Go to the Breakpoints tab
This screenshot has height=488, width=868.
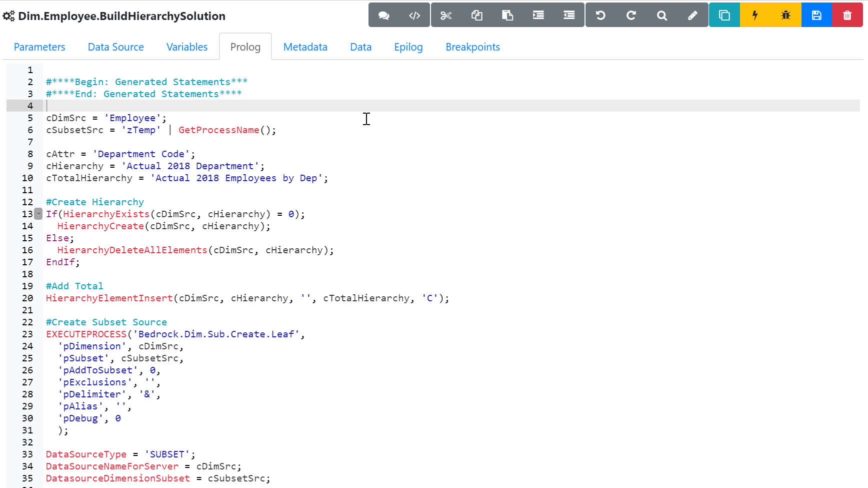[472, 47]
